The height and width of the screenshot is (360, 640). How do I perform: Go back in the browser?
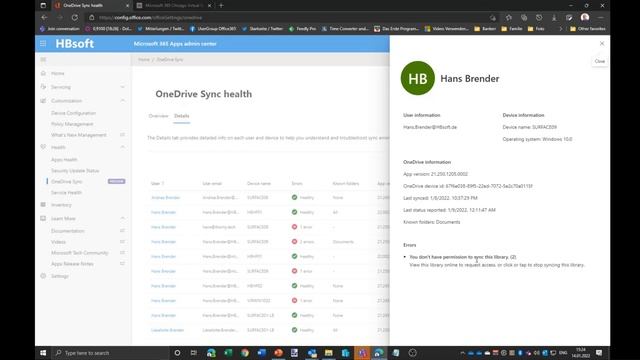click(x=44, y=18)
